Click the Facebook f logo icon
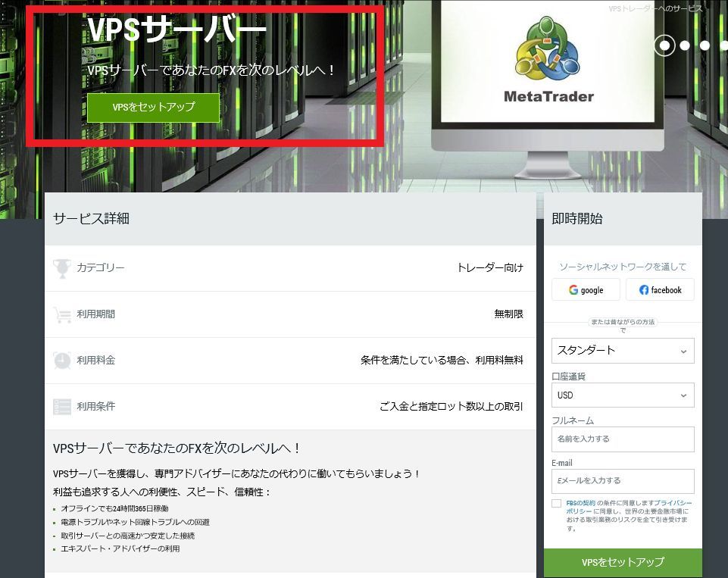 pos(644,289)
